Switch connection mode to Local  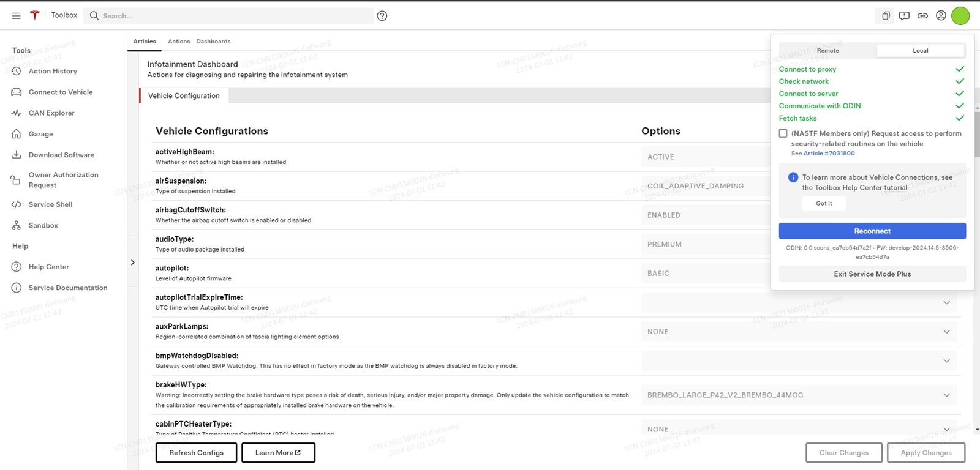click(920, 51)
